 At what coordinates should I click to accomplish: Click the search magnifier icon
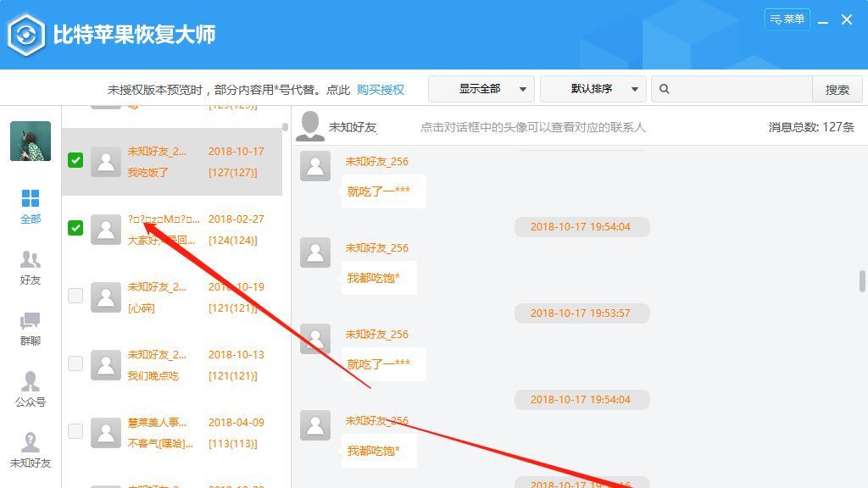(665, 89)
